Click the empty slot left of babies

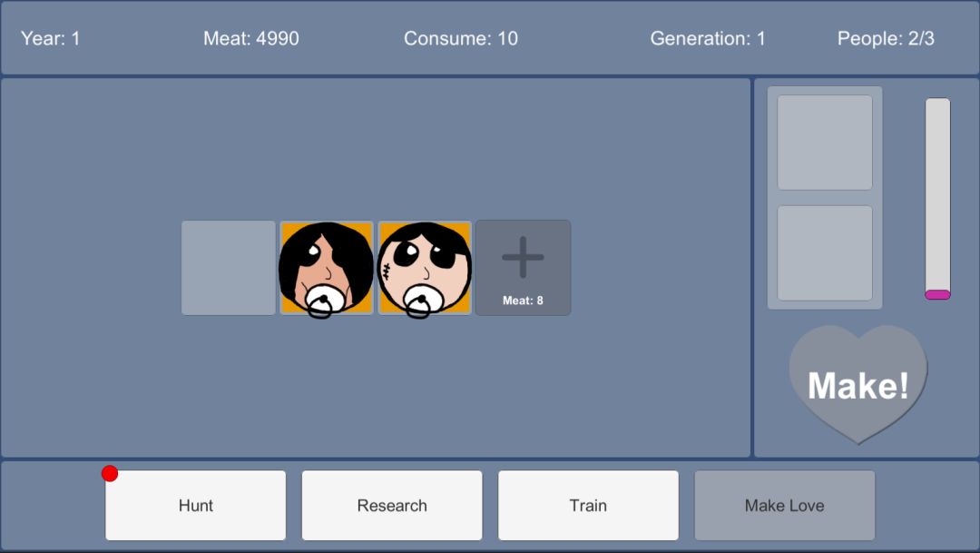coord(228,268)
